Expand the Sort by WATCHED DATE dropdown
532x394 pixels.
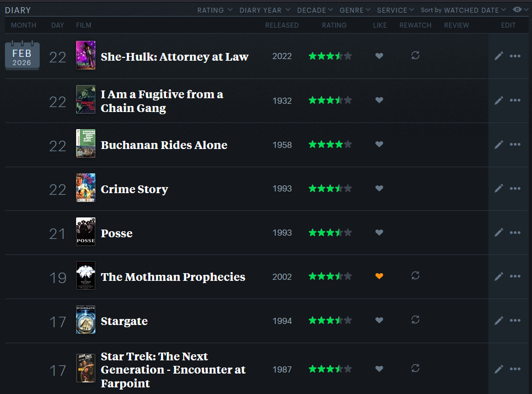pyautogui.click(x=463, y=10)
